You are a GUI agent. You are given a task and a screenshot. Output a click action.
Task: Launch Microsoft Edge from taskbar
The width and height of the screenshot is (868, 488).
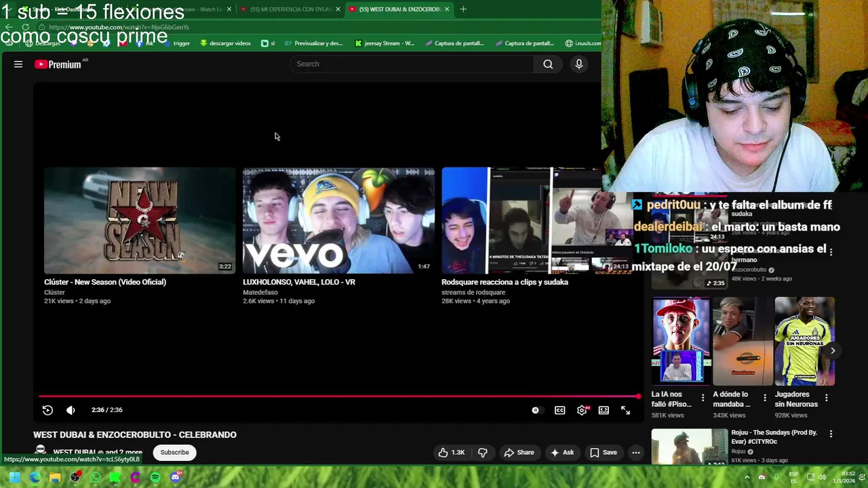[x=35, y=477]
